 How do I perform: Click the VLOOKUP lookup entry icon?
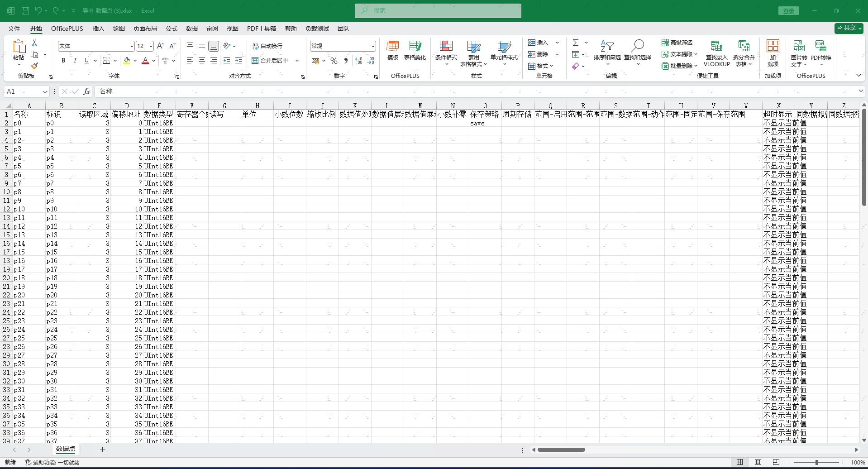pos(716,46)
